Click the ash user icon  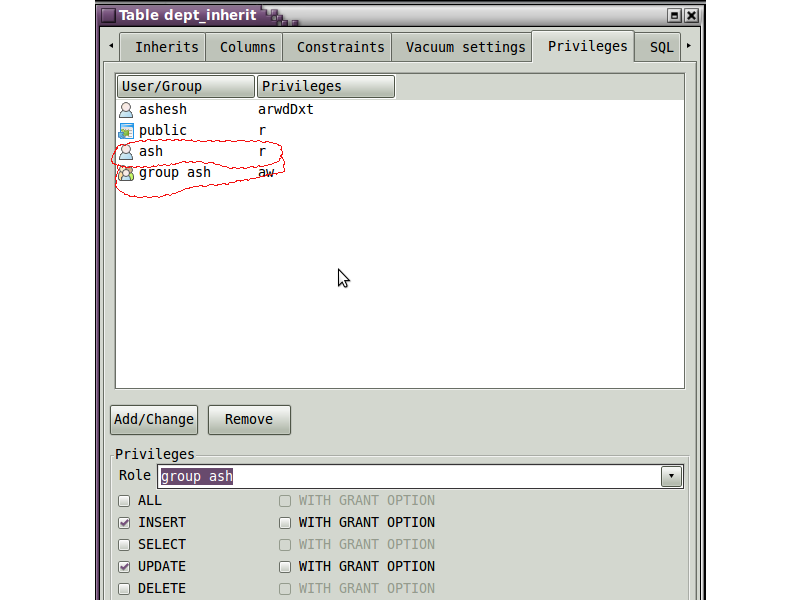coord(126,152)
